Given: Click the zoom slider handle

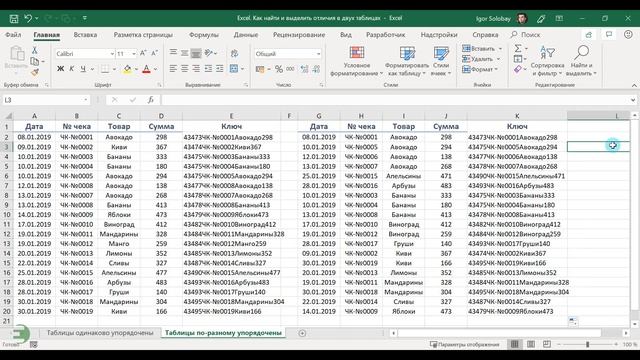Looking at the screenshot, I should (x=587, y=344).
